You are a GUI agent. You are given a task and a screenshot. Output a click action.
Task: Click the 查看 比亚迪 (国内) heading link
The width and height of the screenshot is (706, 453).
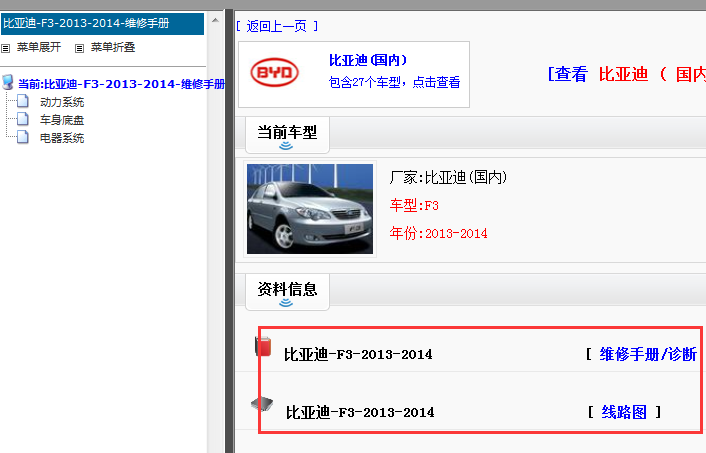(626, 74)
